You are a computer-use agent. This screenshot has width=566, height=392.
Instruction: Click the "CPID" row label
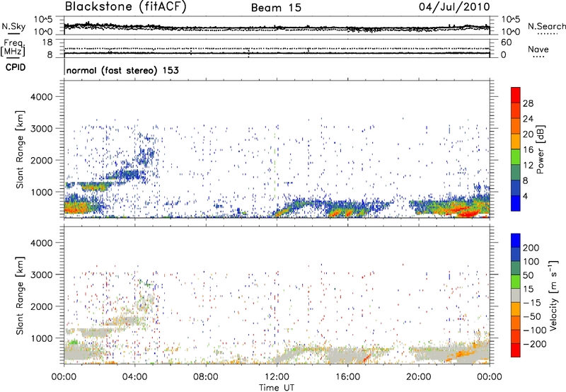pyautogui.click(x=16, y=67)
